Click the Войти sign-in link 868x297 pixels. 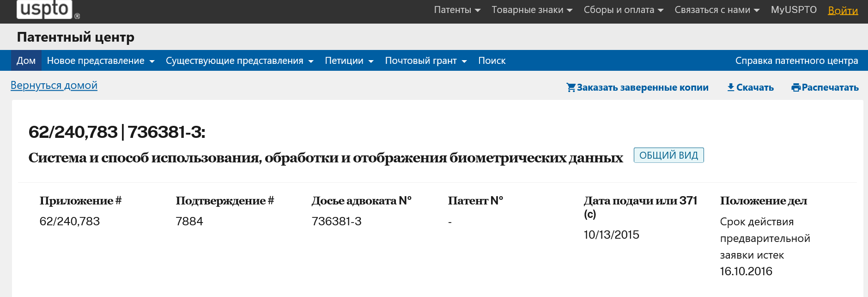[843, 10]
